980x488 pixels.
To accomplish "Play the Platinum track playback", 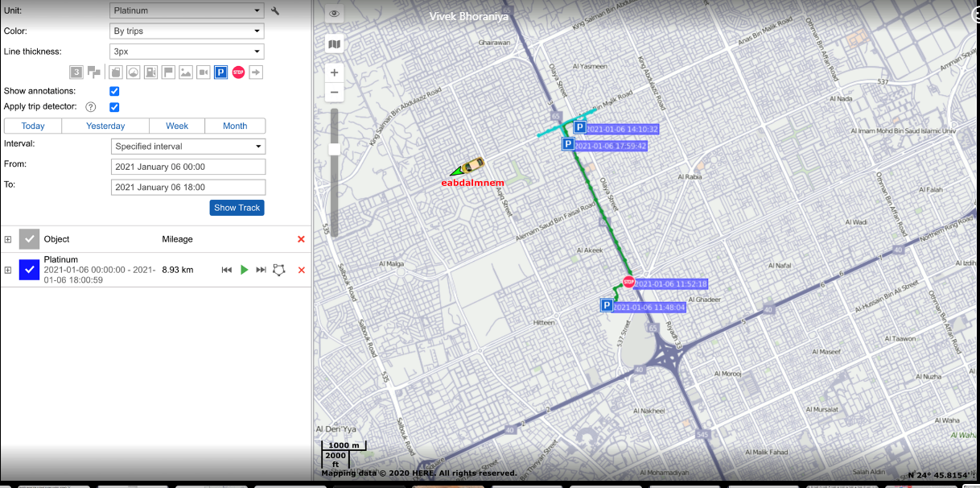I will [245, 270].
